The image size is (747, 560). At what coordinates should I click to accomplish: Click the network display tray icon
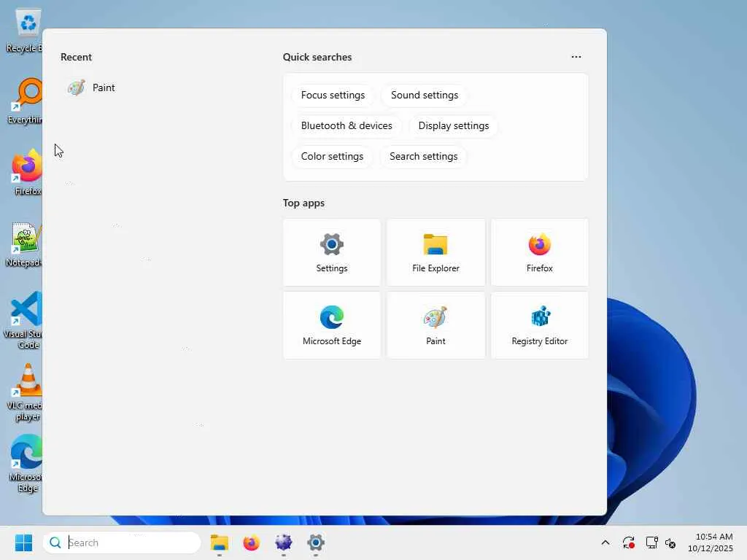click(x=651, y=542)
